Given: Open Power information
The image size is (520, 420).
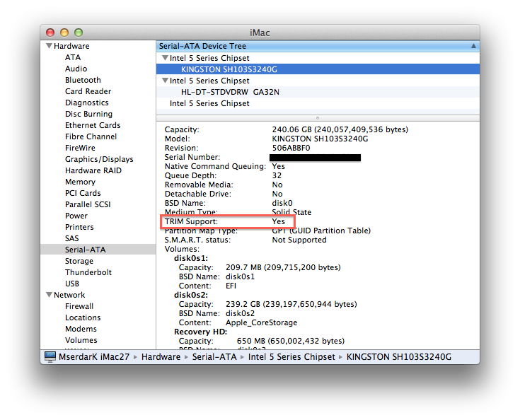Looking at the screenshot, I should [76, 216].
